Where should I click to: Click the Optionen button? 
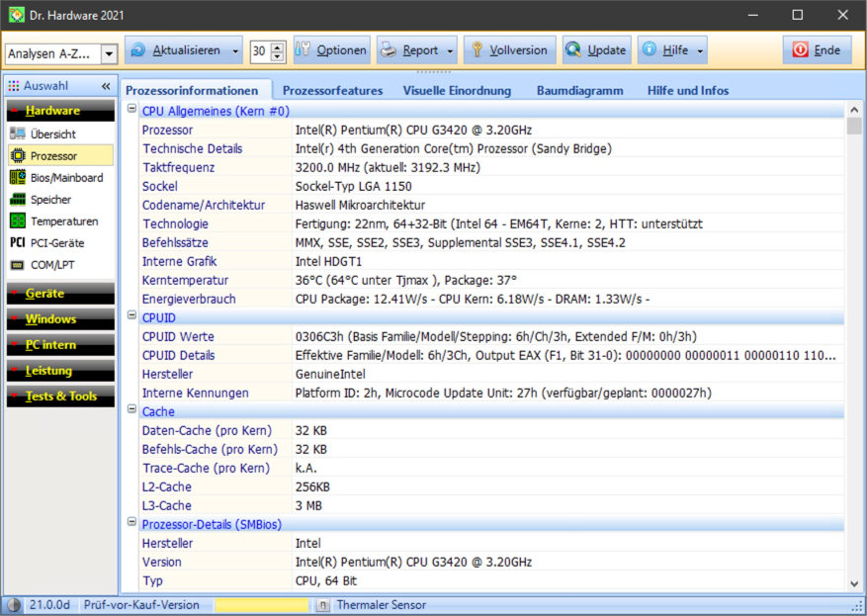(x=331, y=50)
